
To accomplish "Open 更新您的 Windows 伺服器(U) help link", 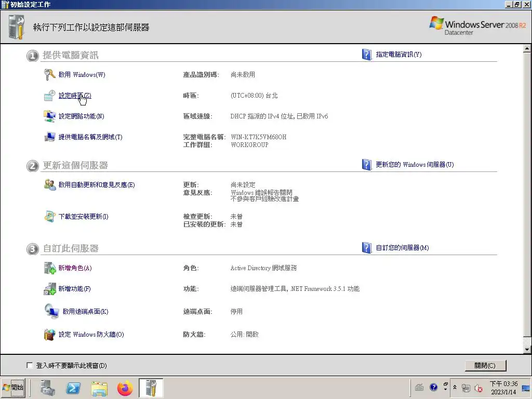I will point(415,165).
